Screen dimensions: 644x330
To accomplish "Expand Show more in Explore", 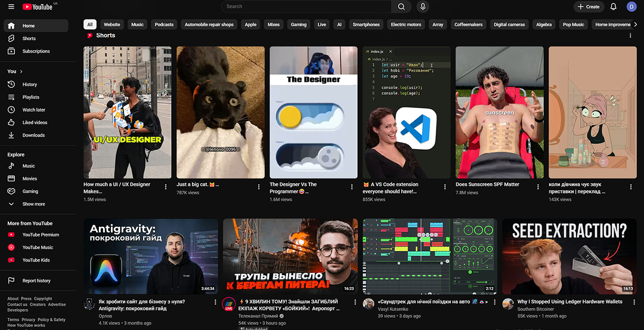I will (36, 204).
